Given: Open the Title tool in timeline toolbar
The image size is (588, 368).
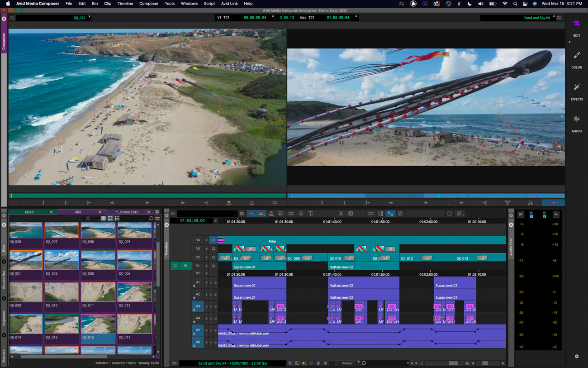Looking at the screenshot, I should pos(311,214).
